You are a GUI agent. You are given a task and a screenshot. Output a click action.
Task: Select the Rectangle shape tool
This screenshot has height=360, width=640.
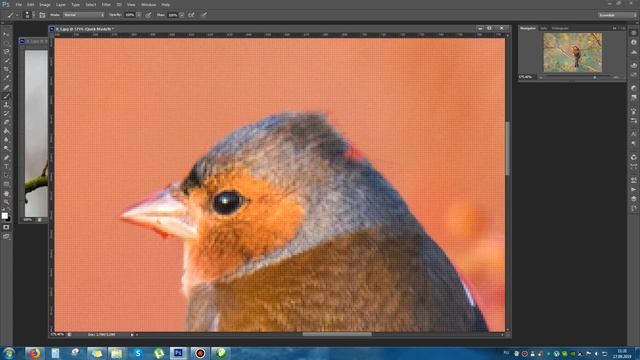click(6, 184)
